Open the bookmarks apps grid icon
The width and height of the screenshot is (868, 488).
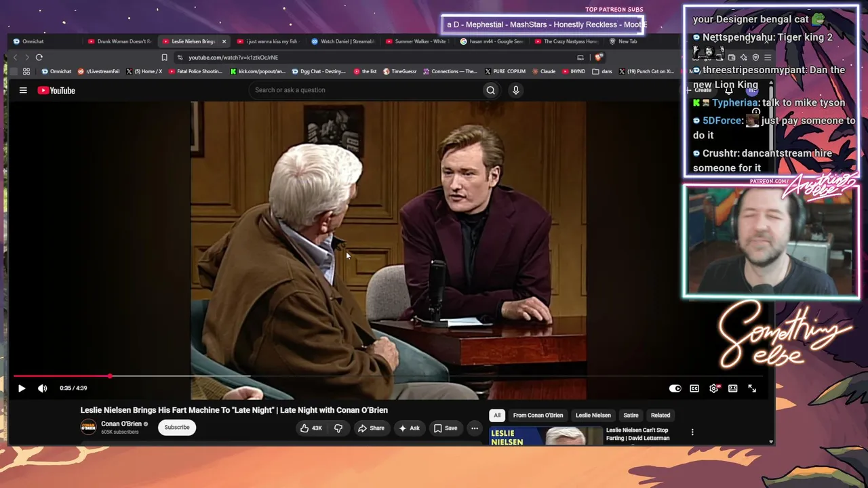tap(26, 71)
